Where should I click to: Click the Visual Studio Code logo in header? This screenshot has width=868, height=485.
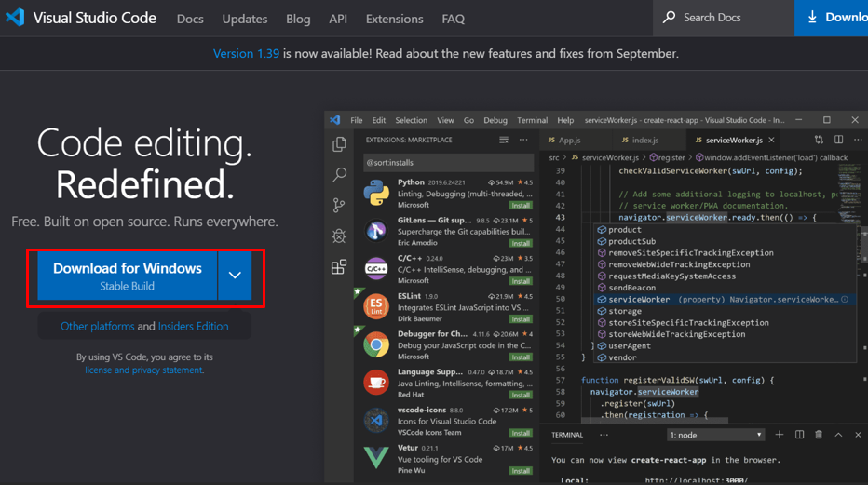(15, 18)
